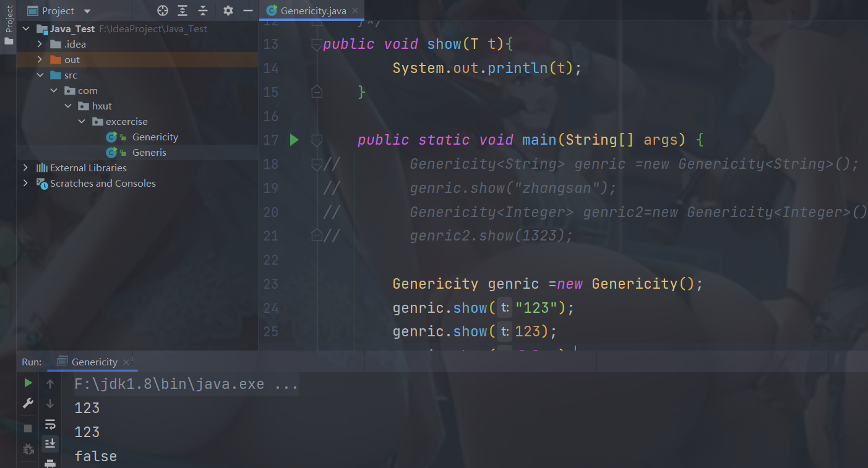The width and height of the screenshot is (868, 468).
Task: Close the Genericity run tab
Action: (127, 362)
